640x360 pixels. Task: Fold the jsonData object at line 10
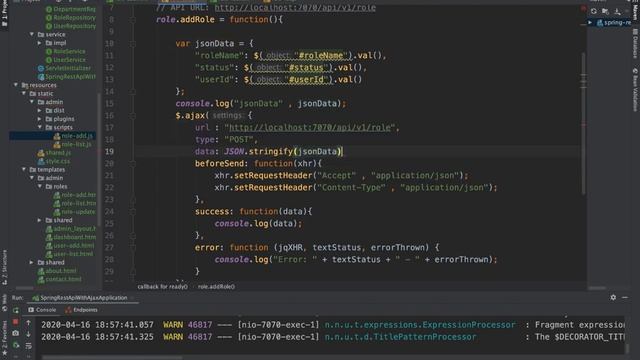coord(133,43)
